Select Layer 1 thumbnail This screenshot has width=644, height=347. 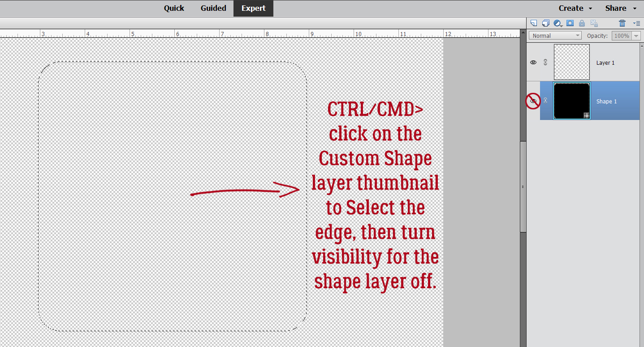coord(572,62)
